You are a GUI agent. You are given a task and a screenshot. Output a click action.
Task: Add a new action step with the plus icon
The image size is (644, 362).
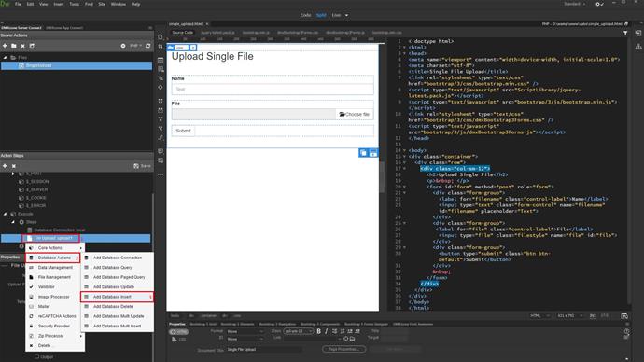tap(5, 166)
